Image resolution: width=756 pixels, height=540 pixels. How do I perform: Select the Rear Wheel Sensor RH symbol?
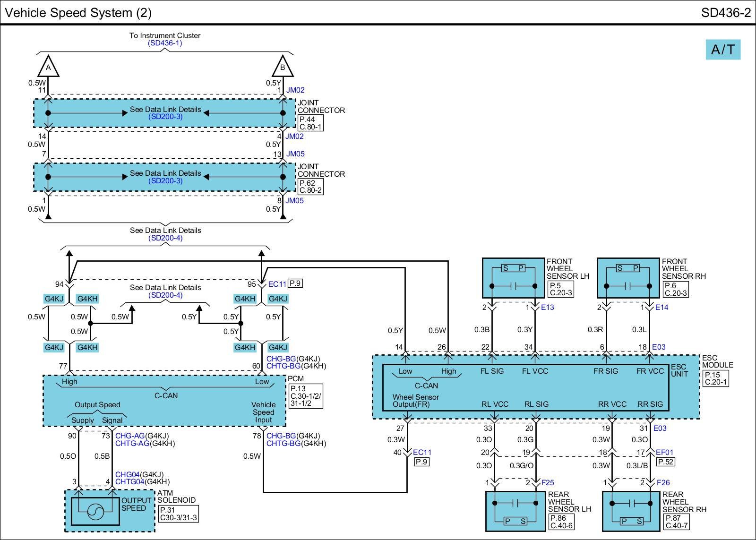(x=631, y=511)
